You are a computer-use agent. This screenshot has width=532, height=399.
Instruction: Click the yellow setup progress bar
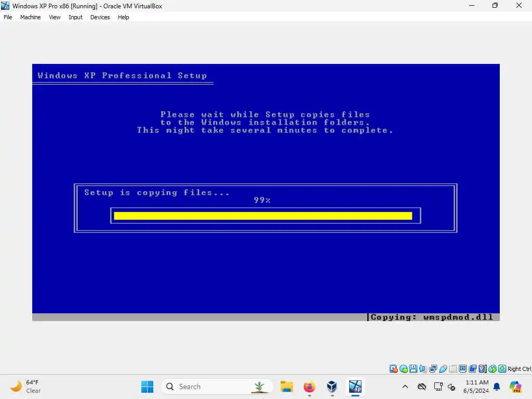pyautogui.click(x=263, y=216)
